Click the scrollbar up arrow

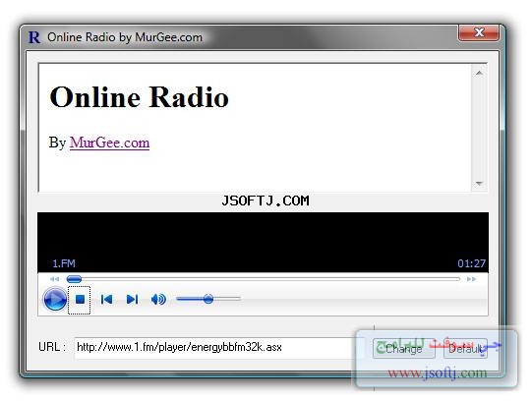[479, 73]
